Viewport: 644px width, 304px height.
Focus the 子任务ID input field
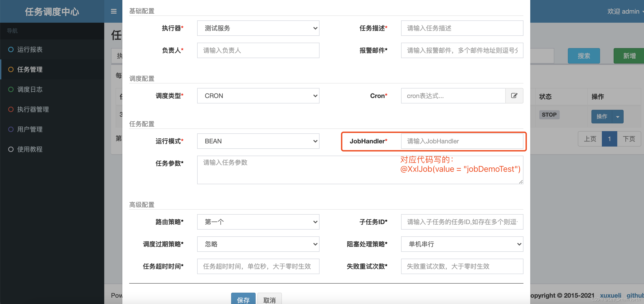(462, 222)
